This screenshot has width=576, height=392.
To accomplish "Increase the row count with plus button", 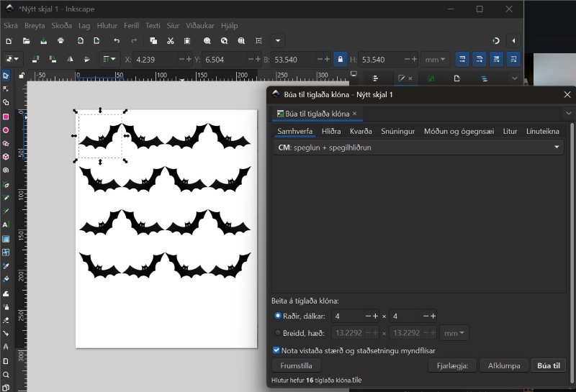I will click(375, 316).
